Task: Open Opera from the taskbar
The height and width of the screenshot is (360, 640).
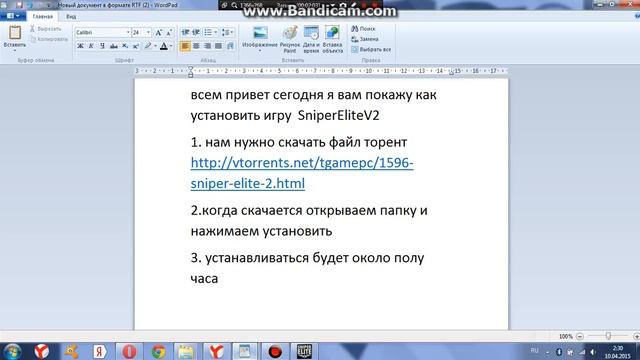Action: pos(129,351)
